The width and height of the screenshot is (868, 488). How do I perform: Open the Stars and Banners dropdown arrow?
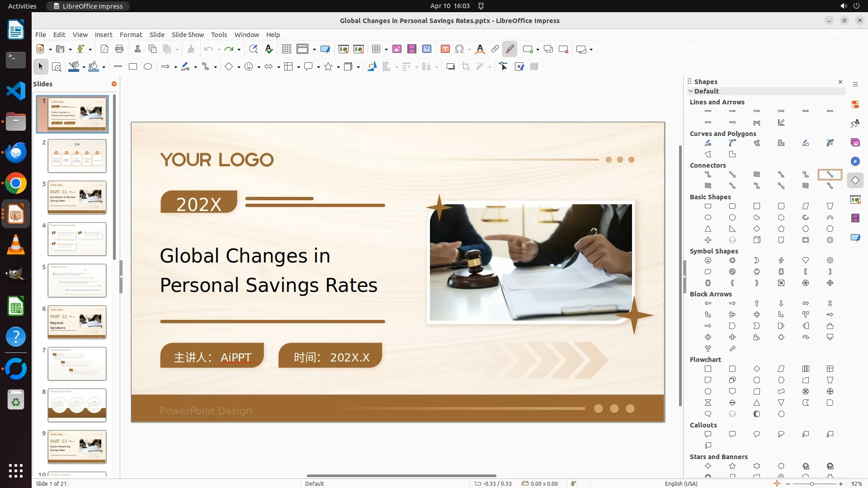click(339, 67)
